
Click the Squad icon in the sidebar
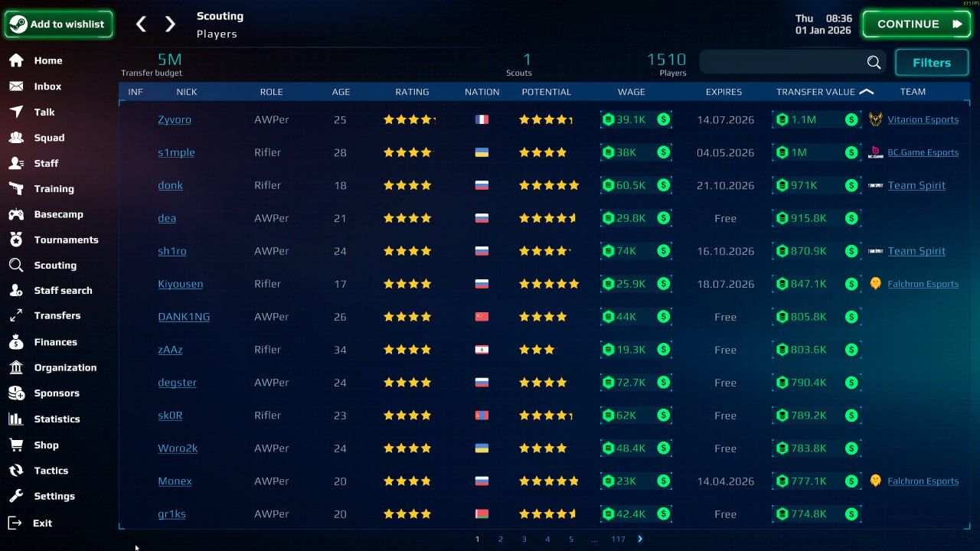coord(17,137)
